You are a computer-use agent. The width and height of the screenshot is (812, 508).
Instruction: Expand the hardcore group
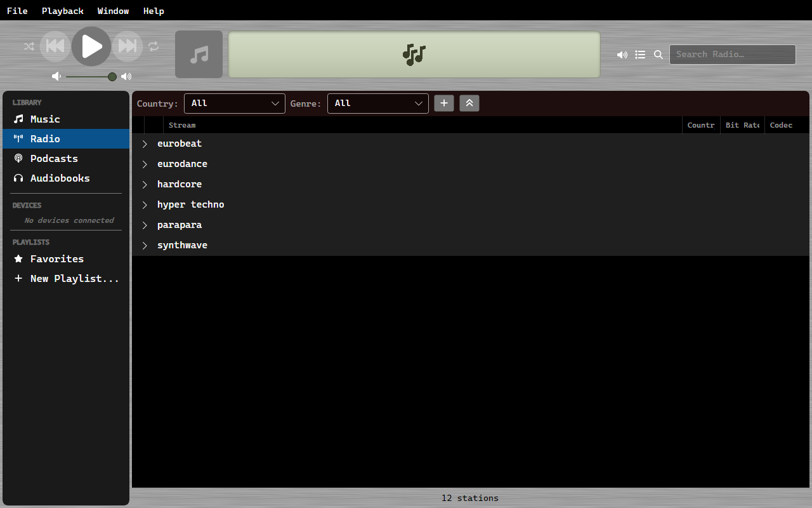click(145, 185)
